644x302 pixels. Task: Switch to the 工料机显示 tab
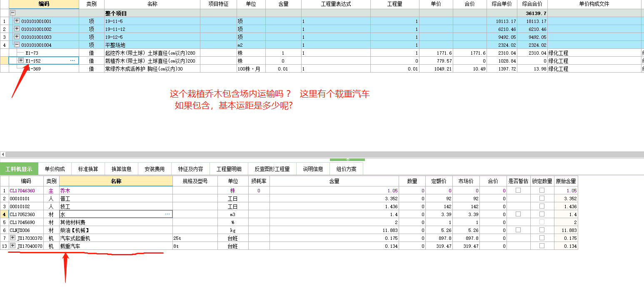pyautogui.click(x=19, y=169)
